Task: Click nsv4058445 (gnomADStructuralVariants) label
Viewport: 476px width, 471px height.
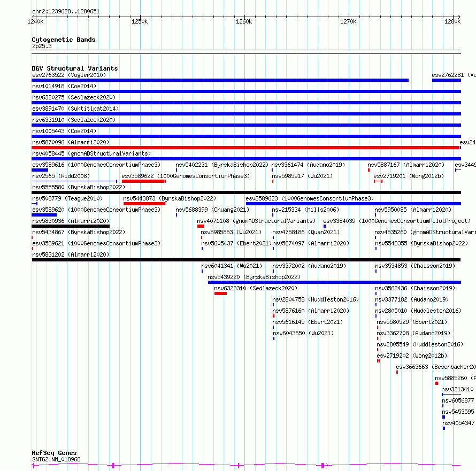Action: [91, 153]
